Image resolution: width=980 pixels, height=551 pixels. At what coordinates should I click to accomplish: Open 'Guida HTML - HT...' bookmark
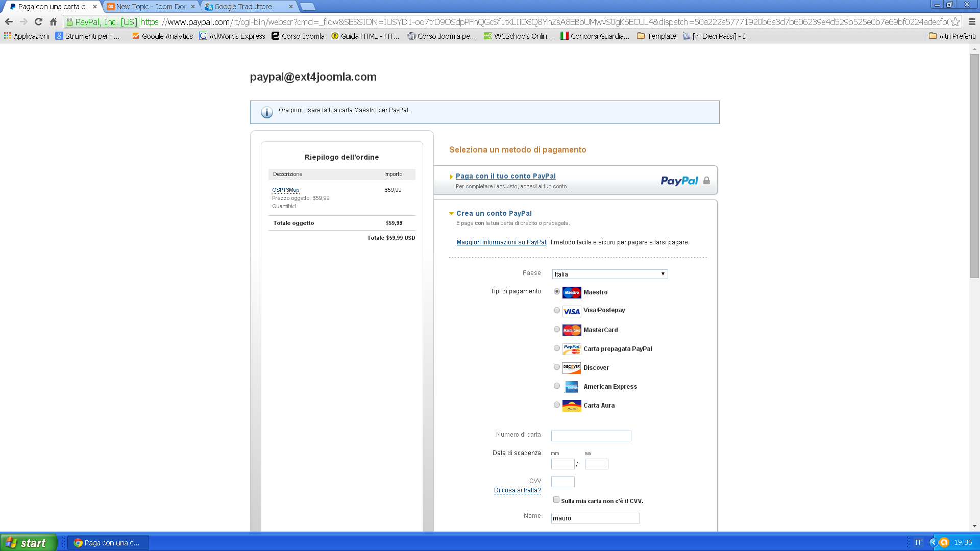tap(365, 36)
